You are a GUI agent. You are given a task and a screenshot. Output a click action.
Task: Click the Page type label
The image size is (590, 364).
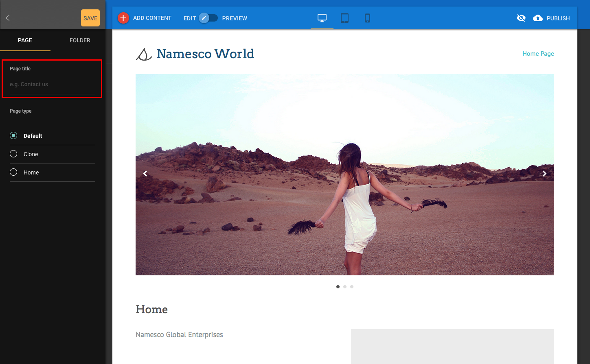pyautogui.click(x=21, y=111)
